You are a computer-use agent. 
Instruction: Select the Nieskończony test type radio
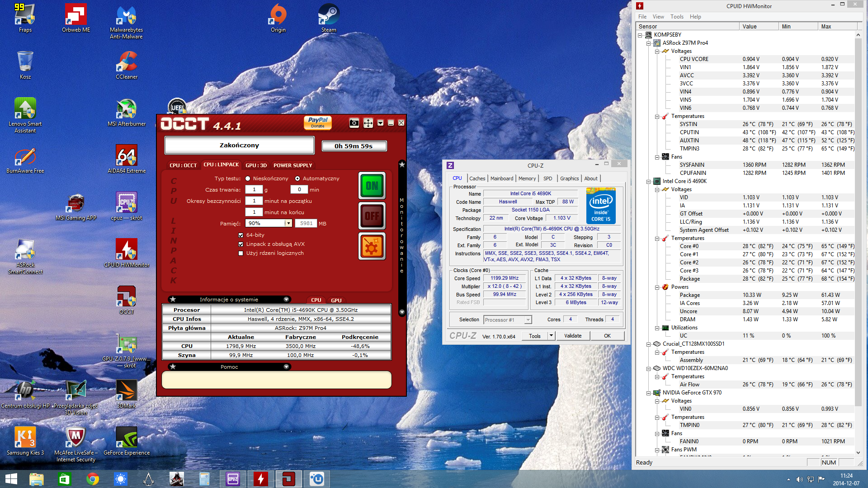pos(248,178)
